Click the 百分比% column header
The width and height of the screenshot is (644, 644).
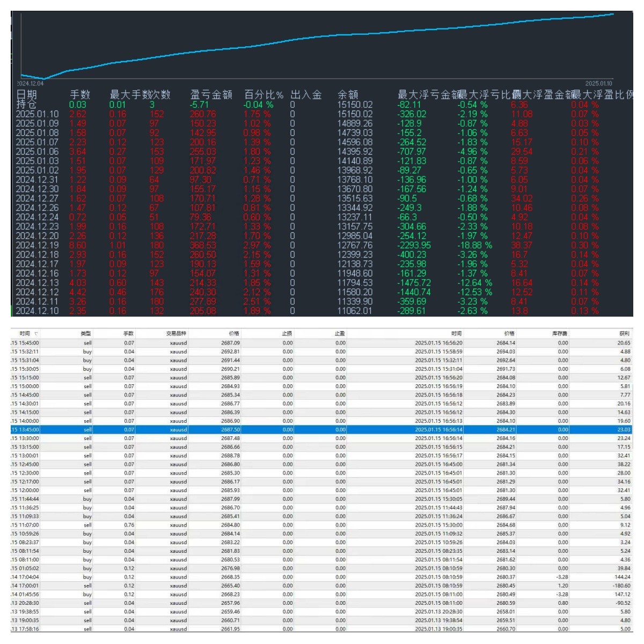(264, 94)
